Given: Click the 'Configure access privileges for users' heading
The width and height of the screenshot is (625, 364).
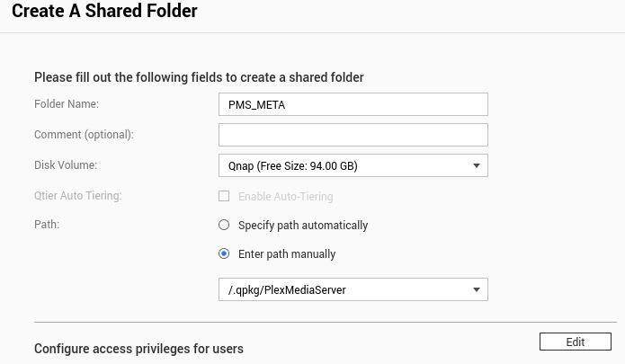Looking at the screenshot, I should (x=138, y=348).
